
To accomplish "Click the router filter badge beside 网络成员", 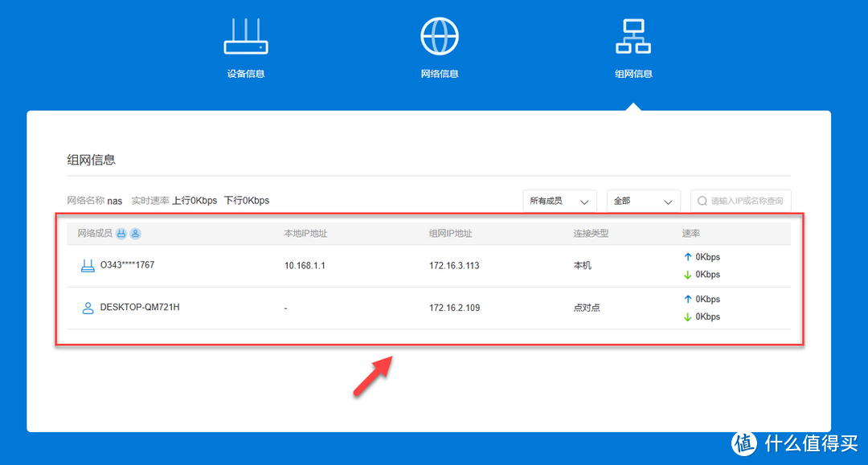I will coord(121,234).
